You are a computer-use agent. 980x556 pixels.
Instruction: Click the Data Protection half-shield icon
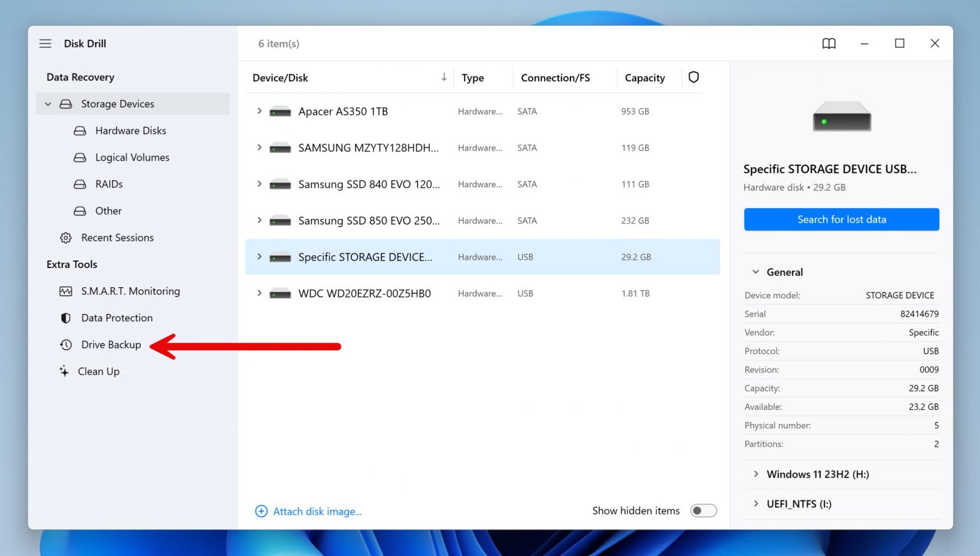(66, 318)
